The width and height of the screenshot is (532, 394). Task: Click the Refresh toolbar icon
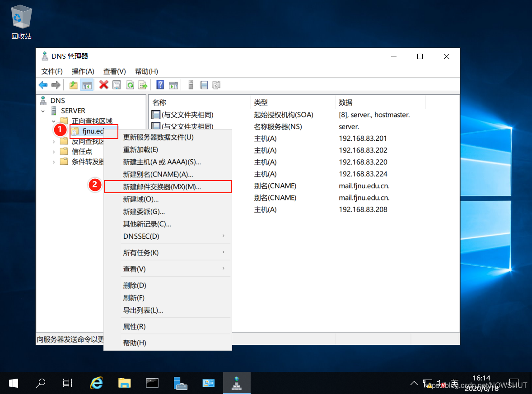point(130,85)
